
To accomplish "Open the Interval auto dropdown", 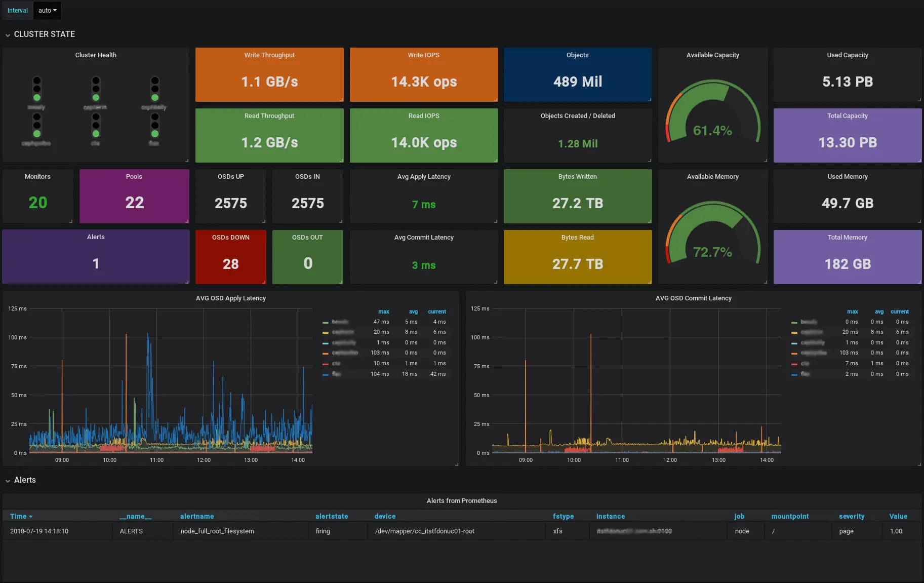I will point(47,11).
